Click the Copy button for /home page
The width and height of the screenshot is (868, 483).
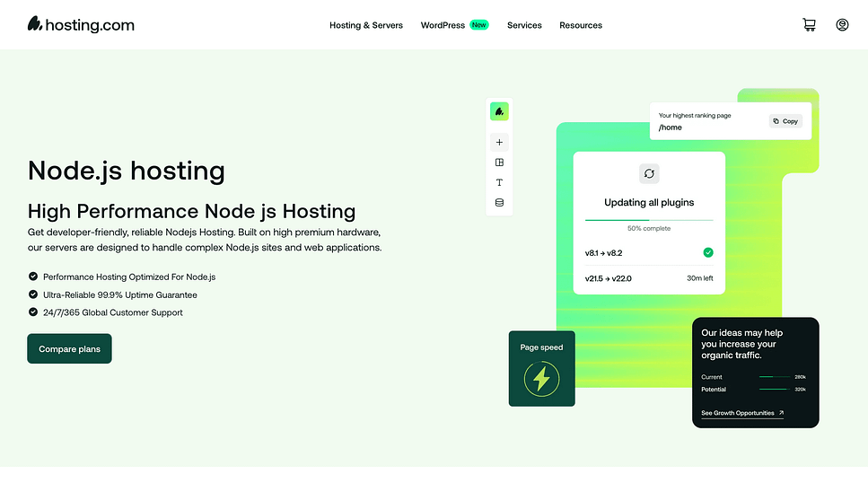(x=785, y=121)
